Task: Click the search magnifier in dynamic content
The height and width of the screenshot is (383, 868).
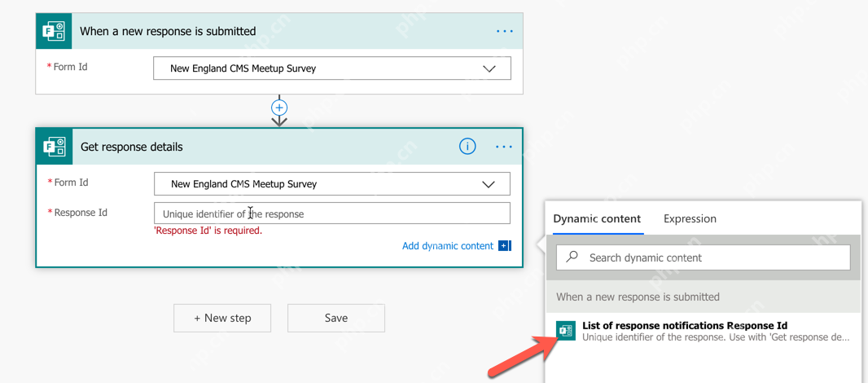Action: (572, 257)
